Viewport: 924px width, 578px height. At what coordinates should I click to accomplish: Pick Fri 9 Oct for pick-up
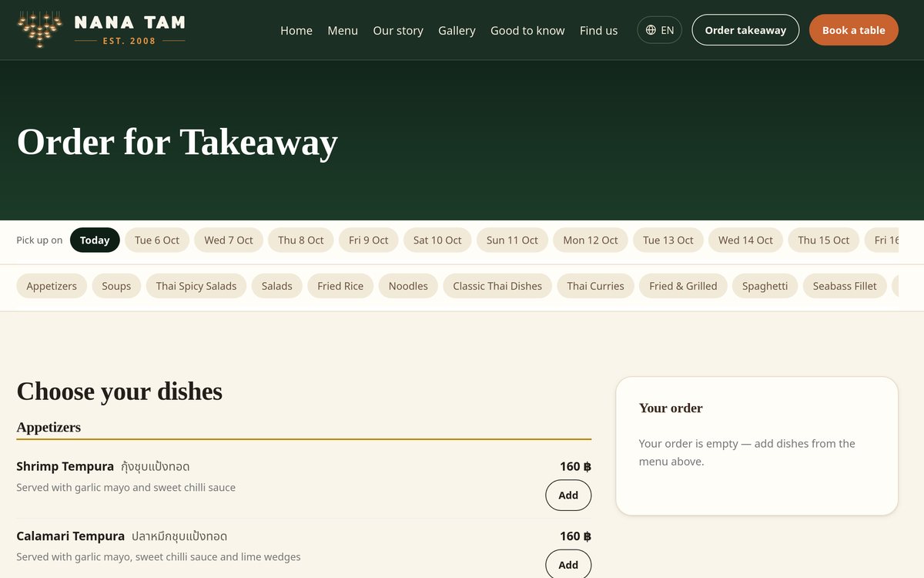pyautogui.click(x=369, y=240)
